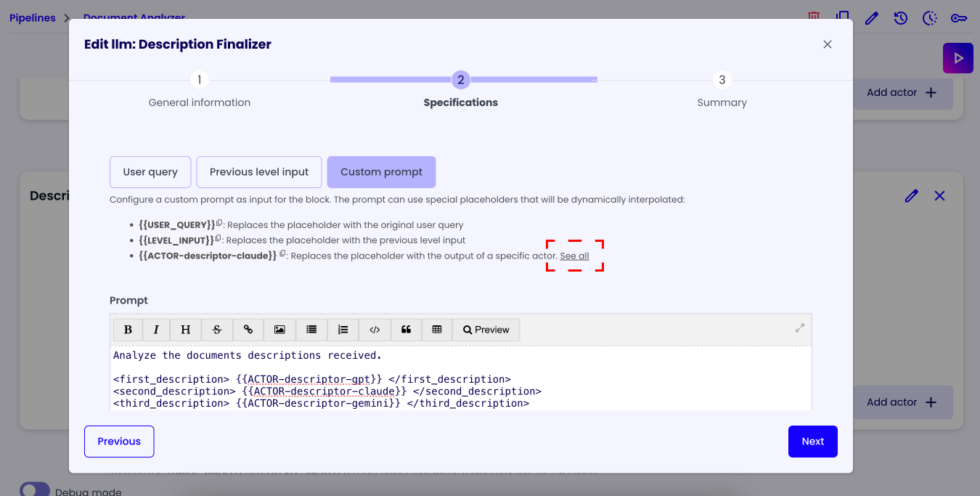980x496 pixels.
Task: Click the half-dashed clock schedule icon
Action: pos(930,18)
